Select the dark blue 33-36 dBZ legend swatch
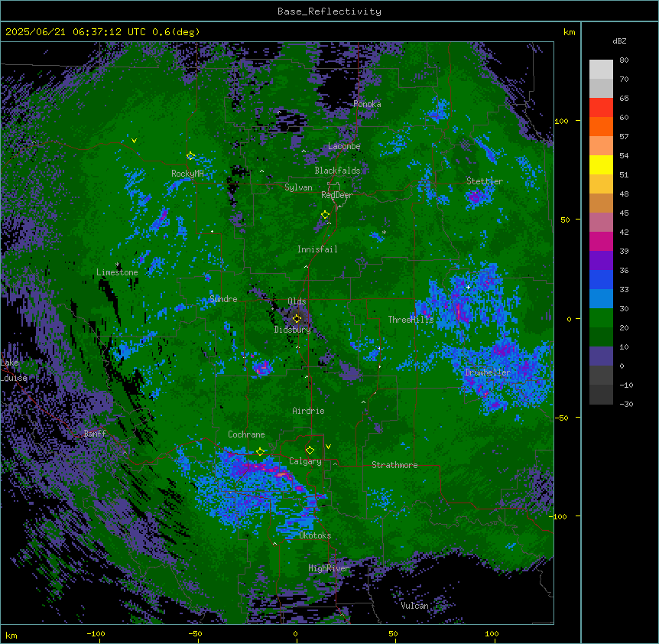The width and height of the screenshot is (659, 644). click(601, 279)
